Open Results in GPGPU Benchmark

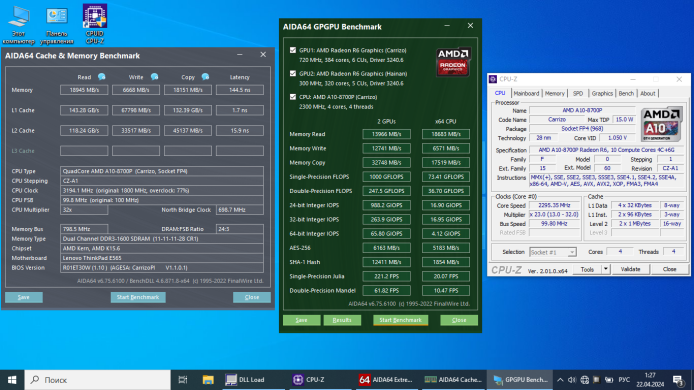click(342, 320)
